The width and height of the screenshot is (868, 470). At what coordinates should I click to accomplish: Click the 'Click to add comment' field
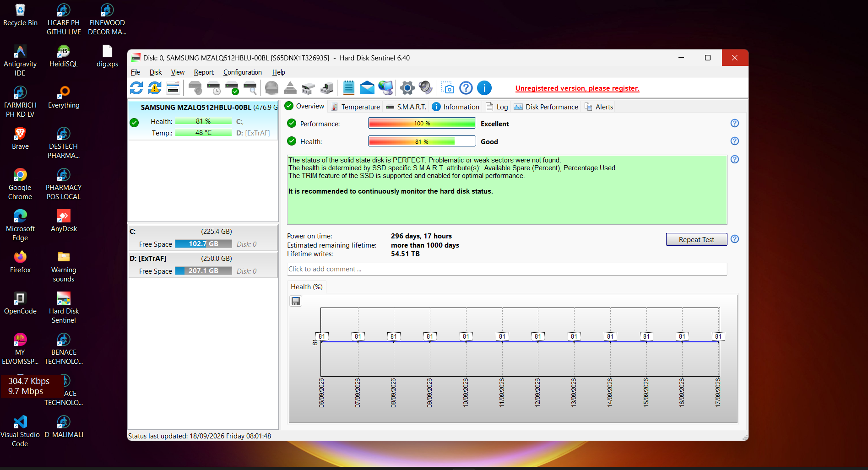click(507, 269)
